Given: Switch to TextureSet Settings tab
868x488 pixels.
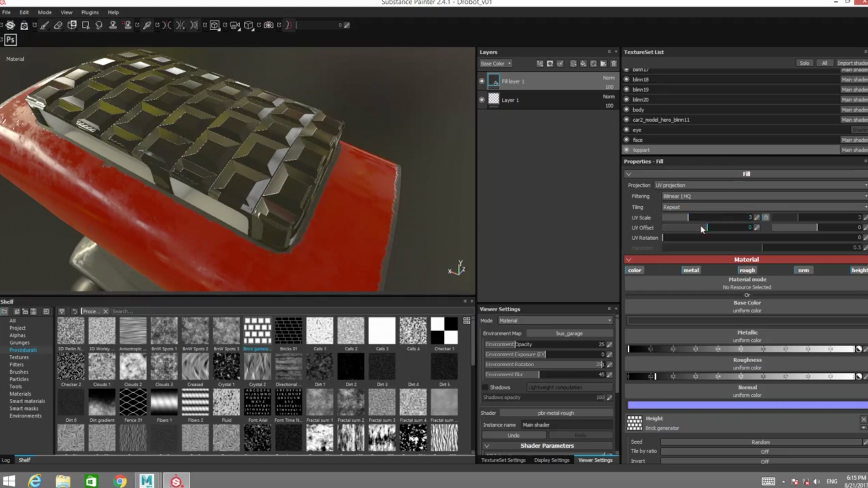Looking at the screenshot, I should point(503,460).
